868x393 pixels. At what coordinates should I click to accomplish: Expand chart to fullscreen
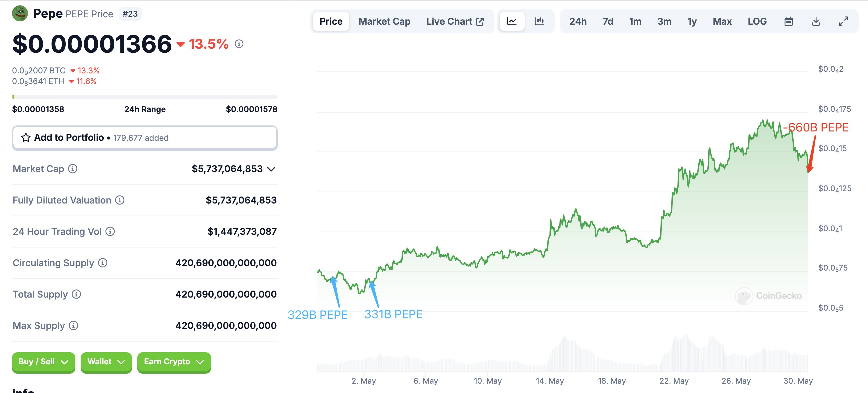[x=843, y=22]
